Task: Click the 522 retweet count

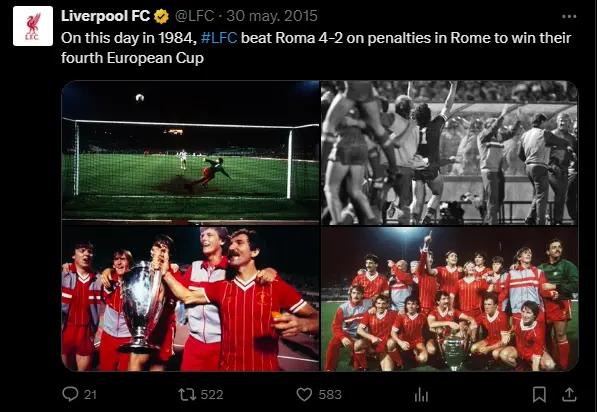Action: click(x=212, y=394)
